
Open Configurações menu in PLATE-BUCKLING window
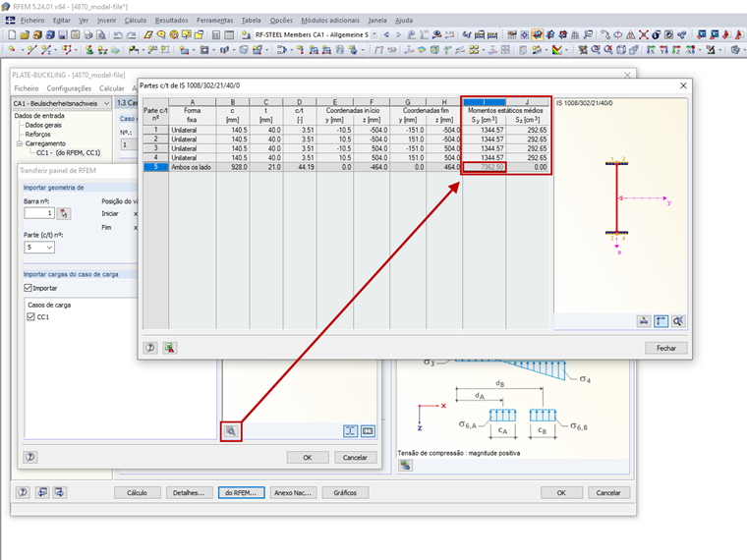(69, 88)
